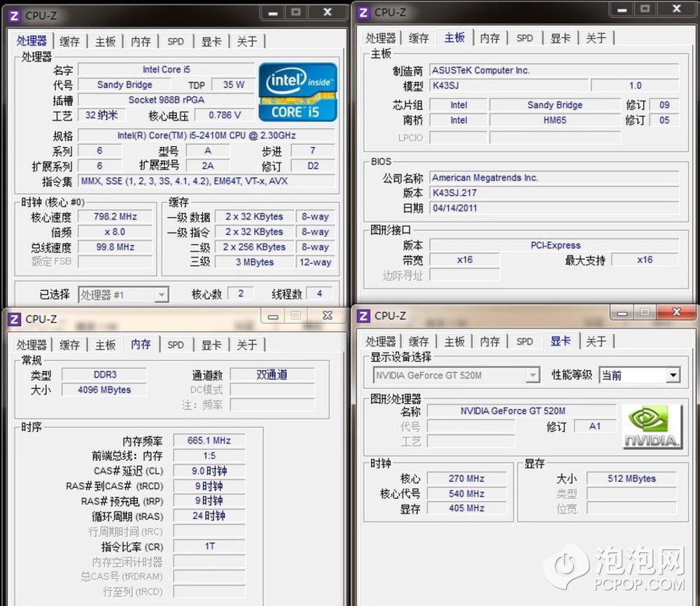Select the 处理器 tab in the graphics window
The width and height of the screenshot is (700, 606).
pyautogui.click(x=381, y=341)
